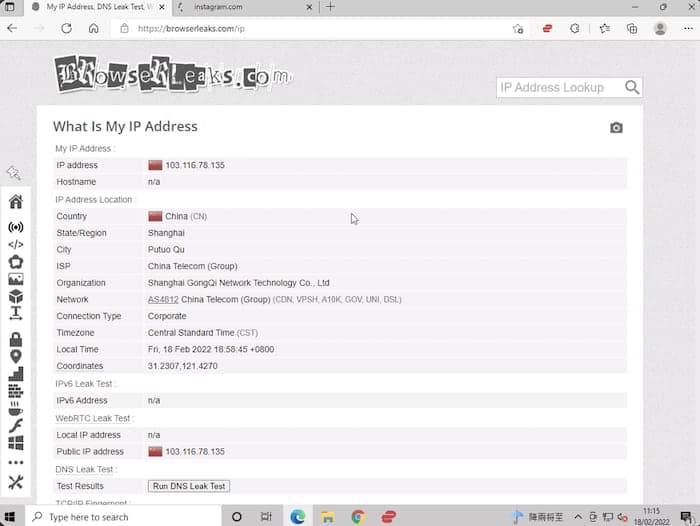Close the My IP Address tab
This screenshot has width=700, height=526.
click(x=162, y=7)
